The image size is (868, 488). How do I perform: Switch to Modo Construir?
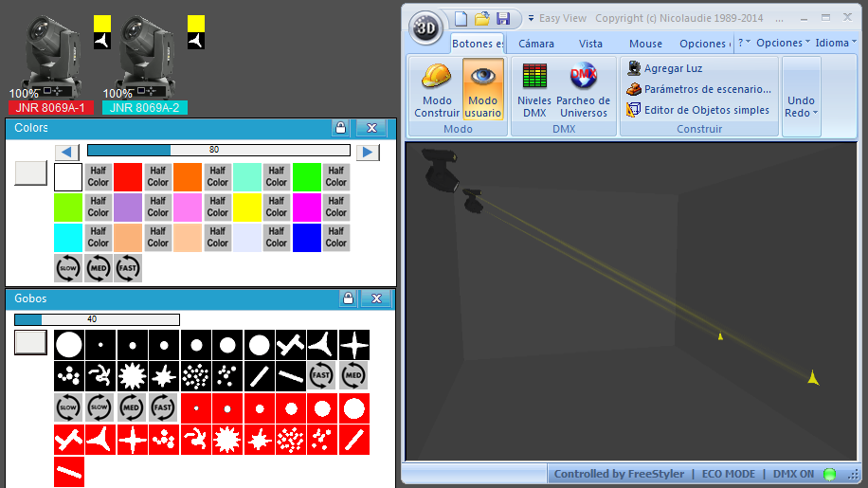437,90
